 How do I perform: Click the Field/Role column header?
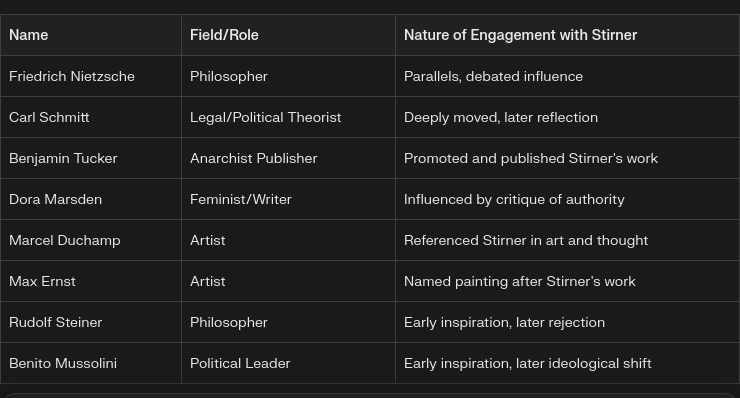coord(288,35)
